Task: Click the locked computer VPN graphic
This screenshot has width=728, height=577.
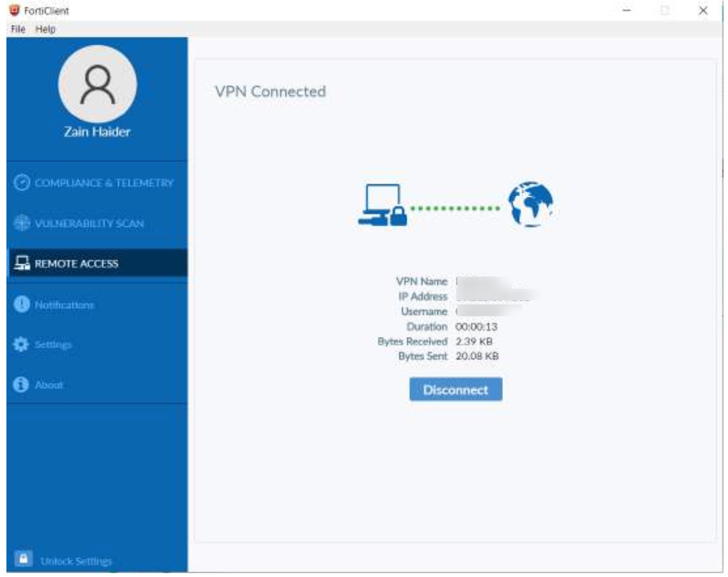Action: [x=382, y=206]
